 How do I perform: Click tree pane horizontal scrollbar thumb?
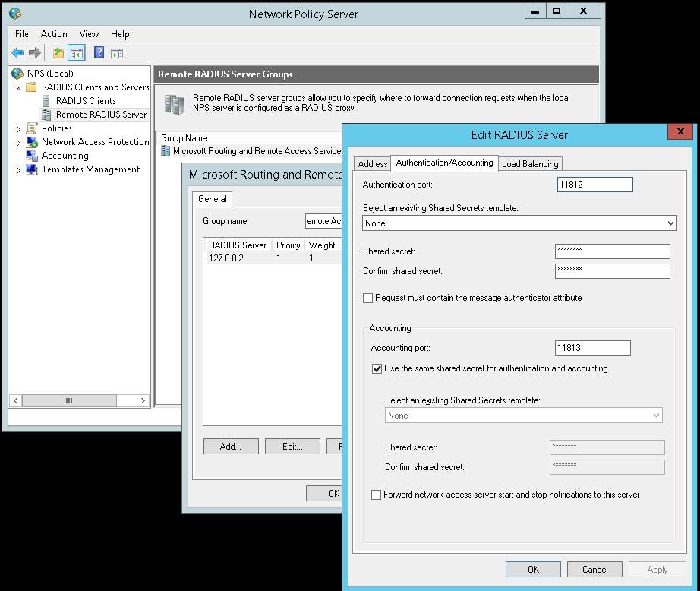[x=69, y=400]
